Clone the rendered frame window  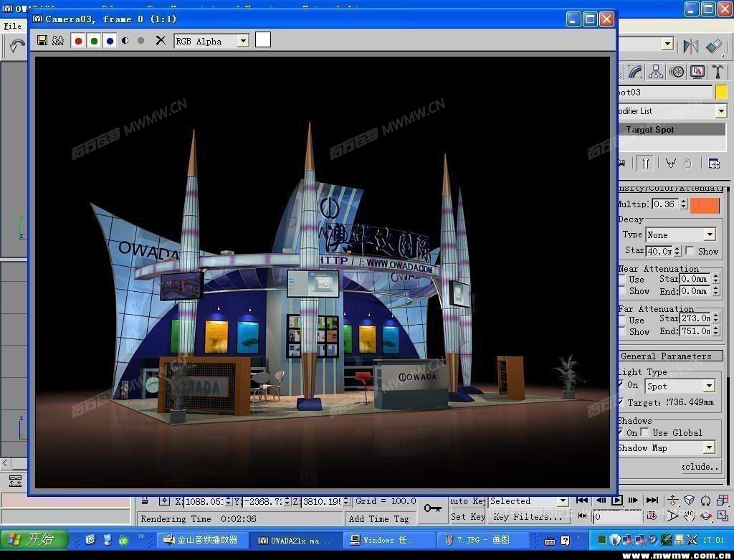click(x=58, y=41)
